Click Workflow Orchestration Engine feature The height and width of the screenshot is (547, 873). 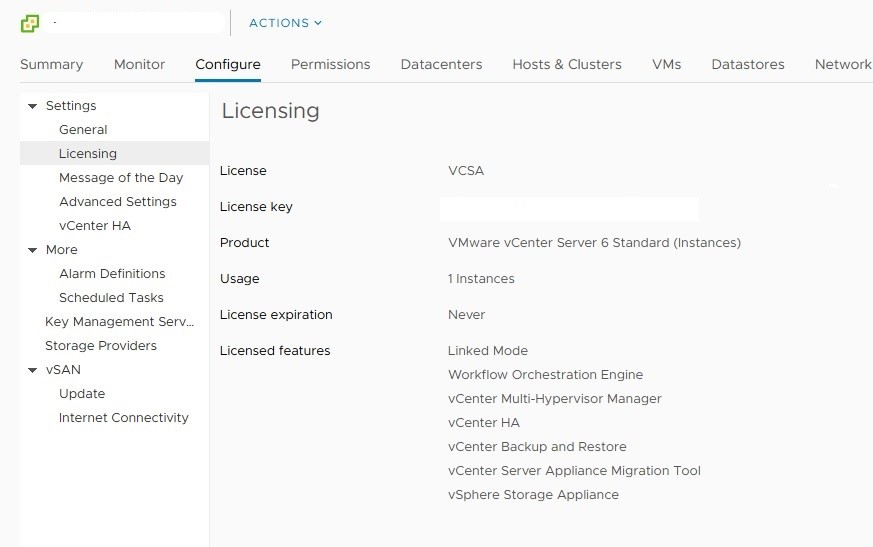[545, 374]
